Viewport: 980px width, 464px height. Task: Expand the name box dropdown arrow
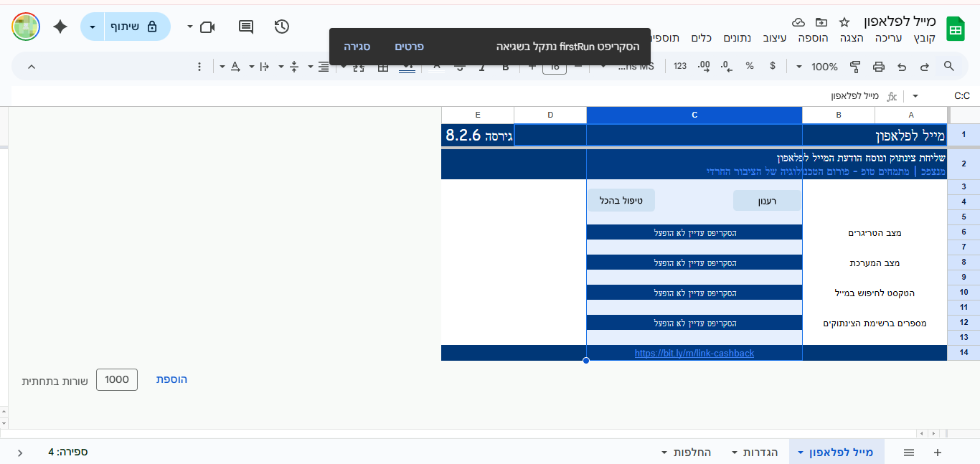click(915, 96)
